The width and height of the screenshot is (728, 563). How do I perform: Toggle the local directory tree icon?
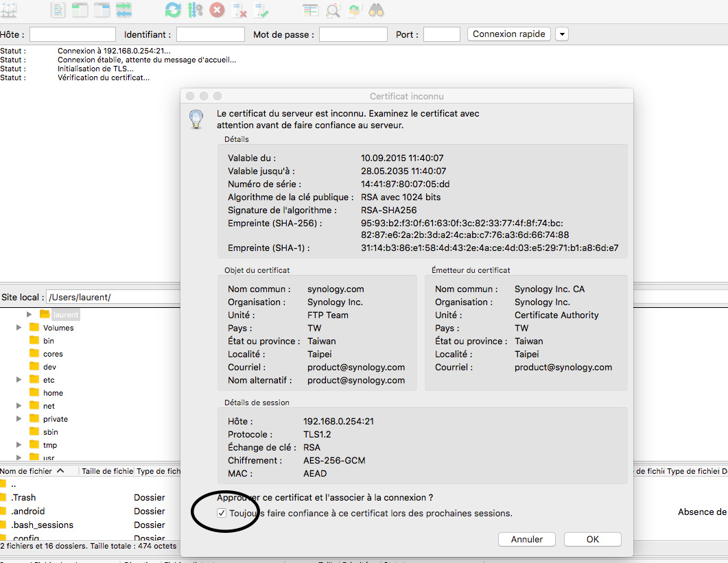click(x=80, y=10)
